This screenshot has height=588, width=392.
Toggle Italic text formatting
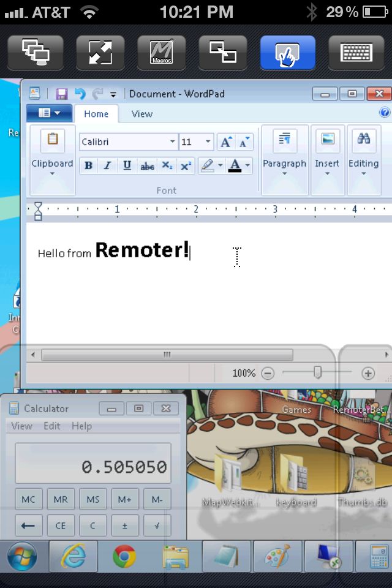(x=108, y=165)
